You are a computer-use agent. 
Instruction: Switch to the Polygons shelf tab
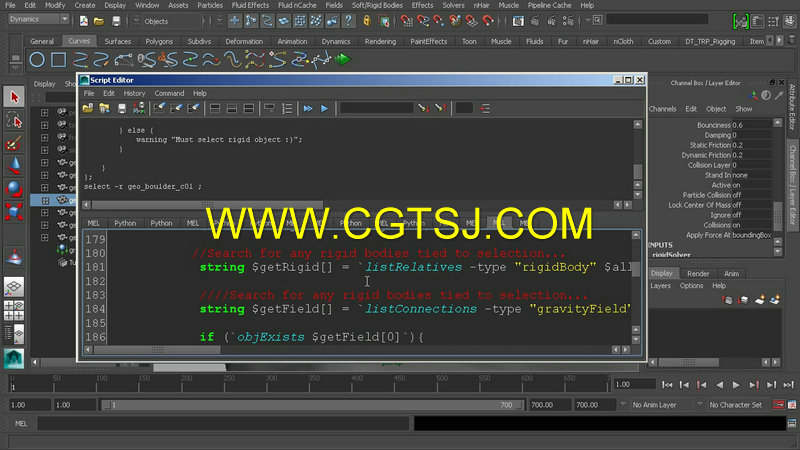pos(159,41)
